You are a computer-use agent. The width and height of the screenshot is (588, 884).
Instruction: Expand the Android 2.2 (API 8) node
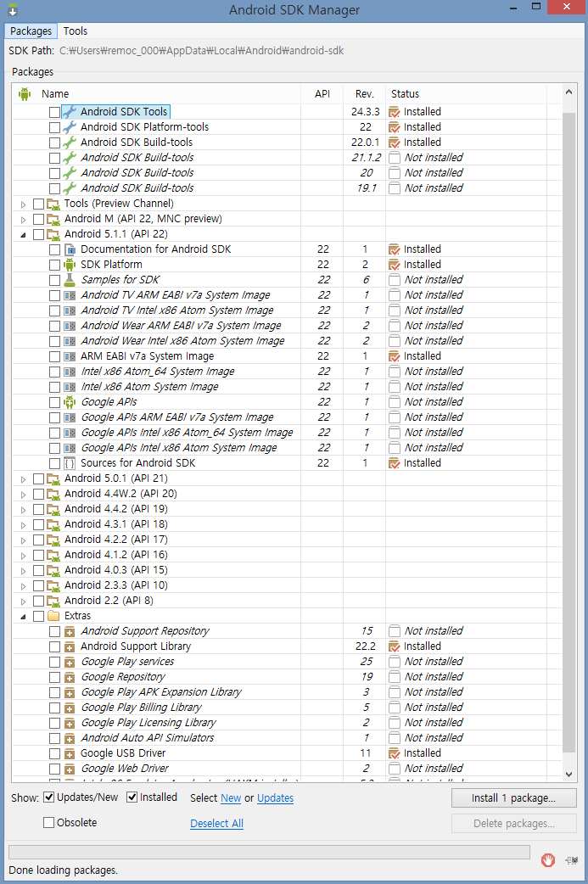pos(23,601)
